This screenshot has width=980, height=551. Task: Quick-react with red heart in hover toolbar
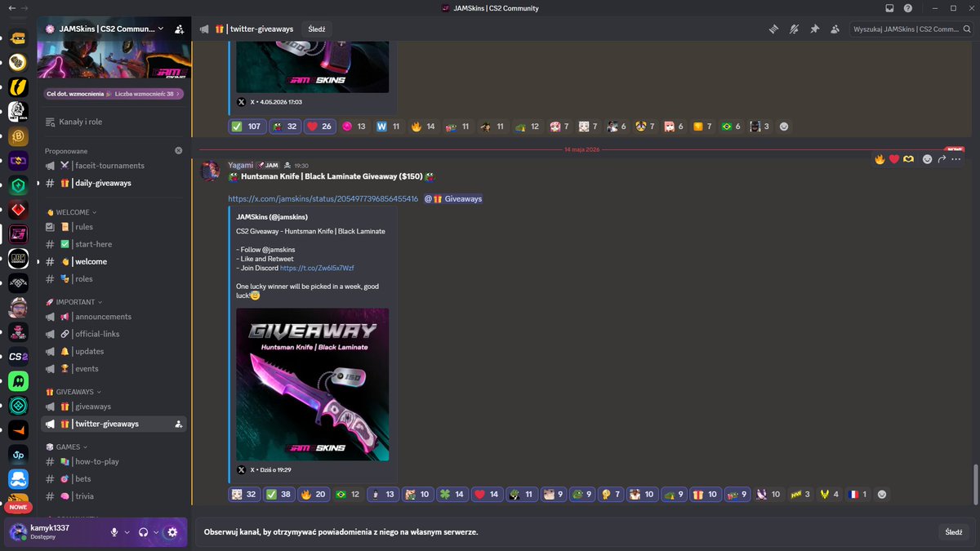893,159
